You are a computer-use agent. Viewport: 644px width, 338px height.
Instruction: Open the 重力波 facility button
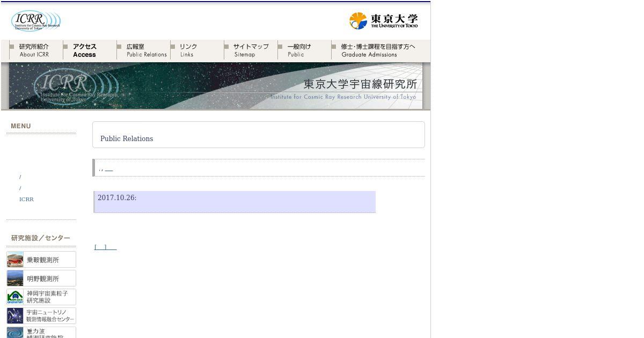[x=41, y=333]
